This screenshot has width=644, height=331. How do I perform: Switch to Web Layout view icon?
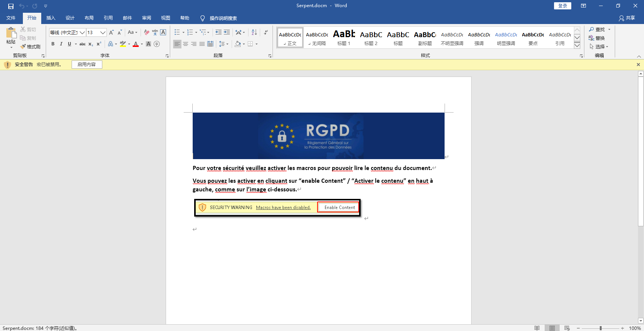[567, 328]
